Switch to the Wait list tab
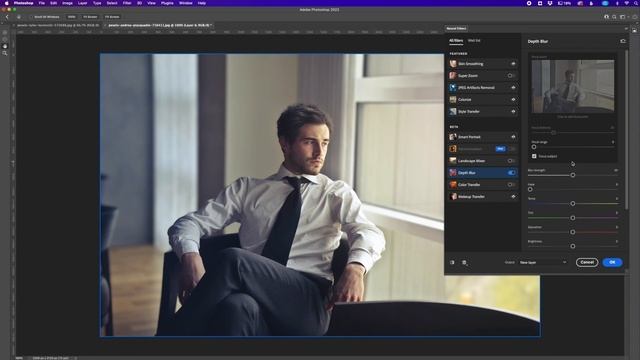This screenshot has height=360, width=640. point(474,40)
